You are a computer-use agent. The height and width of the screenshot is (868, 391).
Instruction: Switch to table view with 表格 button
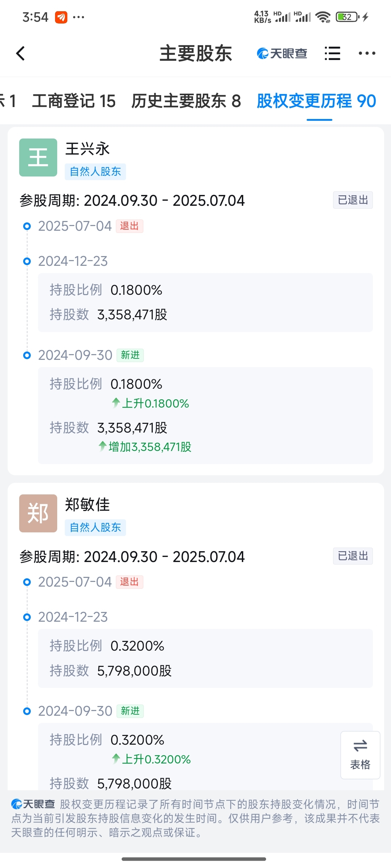click(360, 755)
